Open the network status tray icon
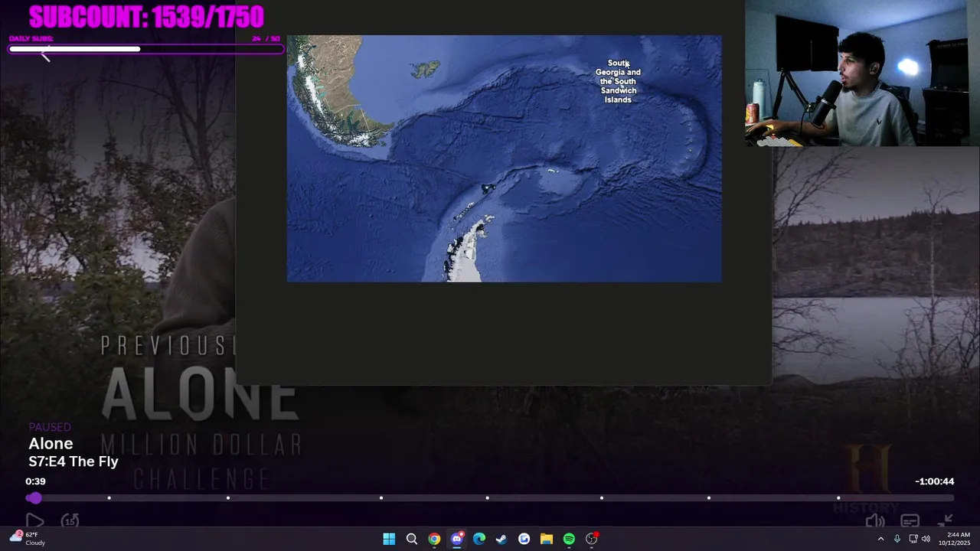Viewport: 980px width, 551px height. [913, 539]
